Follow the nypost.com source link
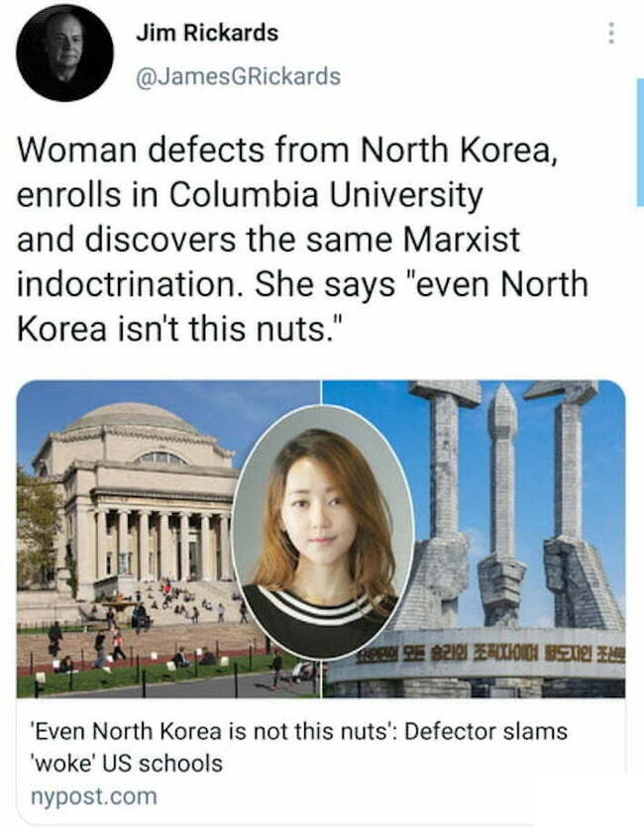Viewport: 644px width, 828px height. tap(94, 796)
